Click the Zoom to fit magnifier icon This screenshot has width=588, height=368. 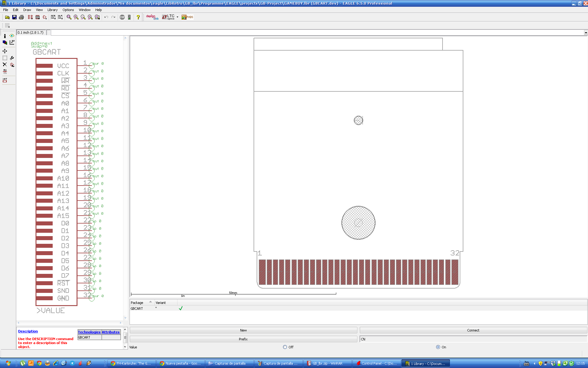coord(69,17)
